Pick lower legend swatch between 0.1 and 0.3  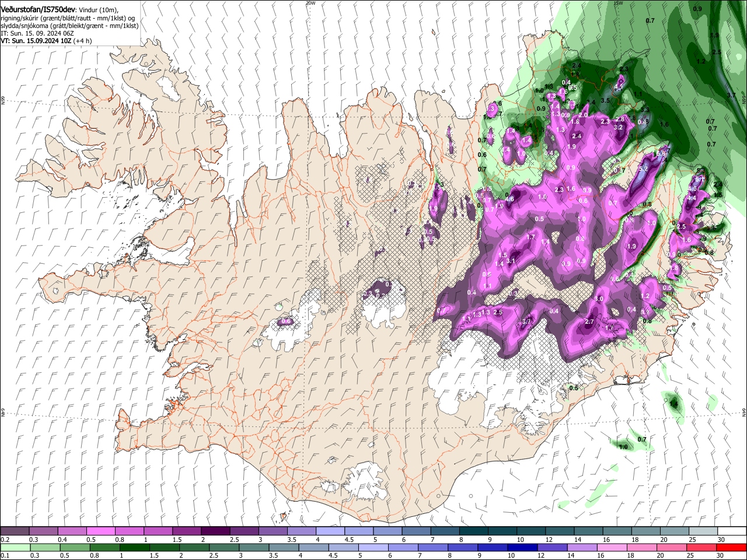pos(15,547)
